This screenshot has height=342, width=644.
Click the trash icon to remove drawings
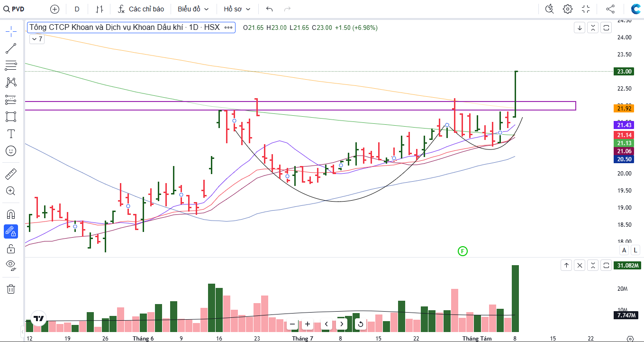(x=11, y=289)
